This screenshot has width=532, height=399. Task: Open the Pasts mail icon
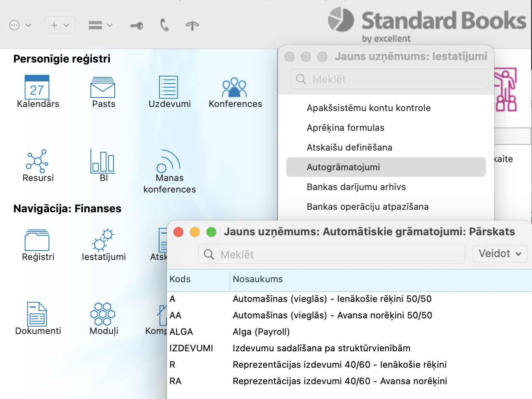coord(103,87)
